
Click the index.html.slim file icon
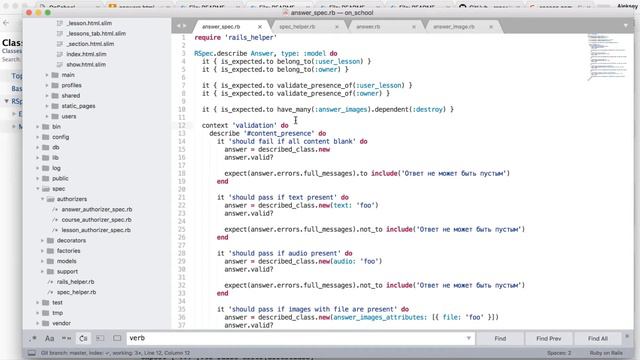(60, 54)
